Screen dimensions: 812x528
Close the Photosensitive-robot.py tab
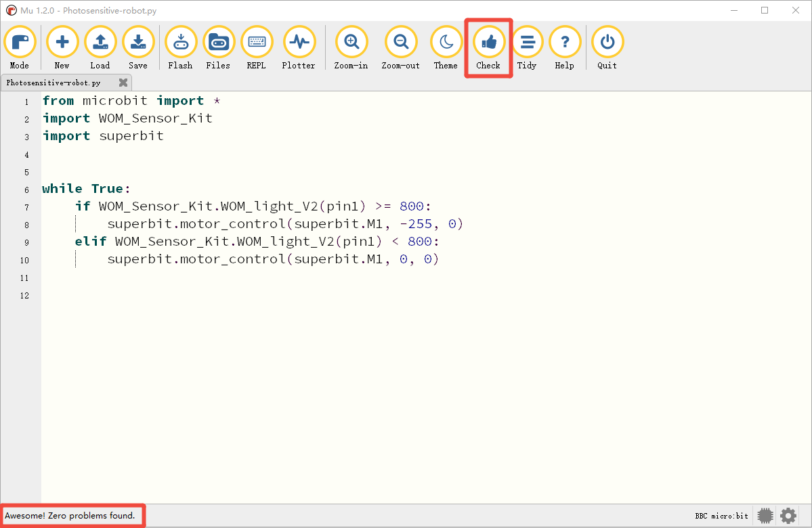[x=123, y=83]
